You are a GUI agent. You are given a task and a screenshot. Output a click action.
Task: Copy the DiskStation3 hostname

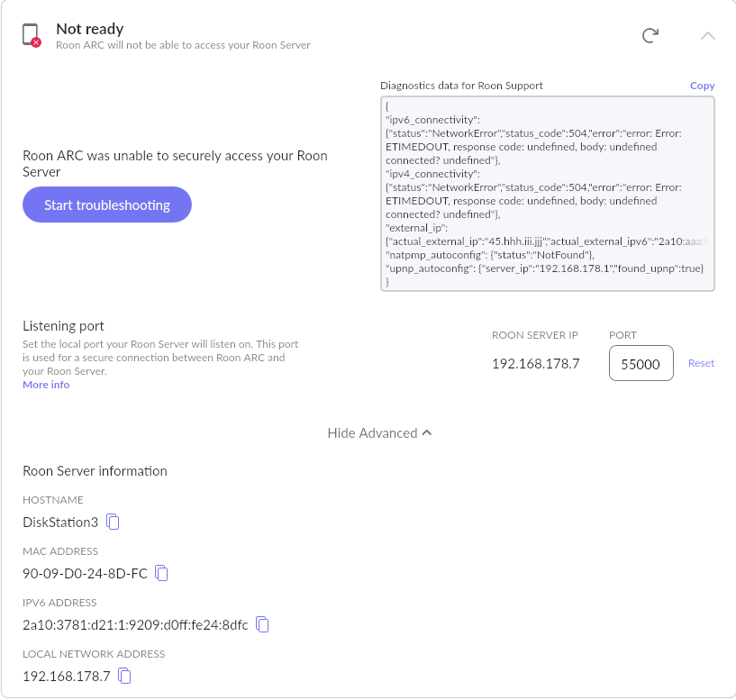pyautogui.click(x=112, y=521)
